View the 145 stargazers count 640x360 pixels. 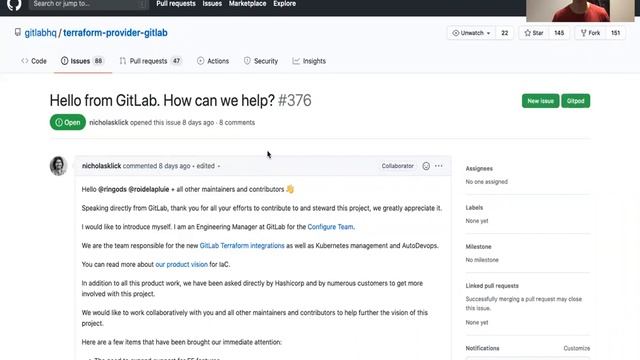(x=559, y=33)
